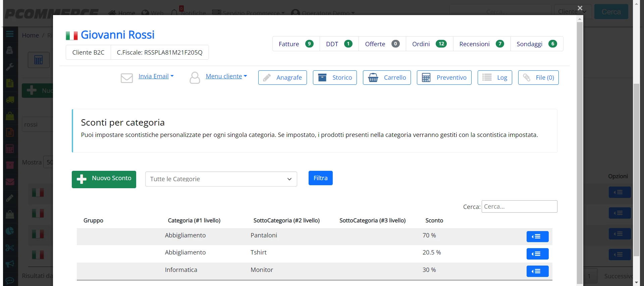Open the Fatture tab
This screenshot has height=286, width=644.
pyautogui.click(x=296, y=44)
